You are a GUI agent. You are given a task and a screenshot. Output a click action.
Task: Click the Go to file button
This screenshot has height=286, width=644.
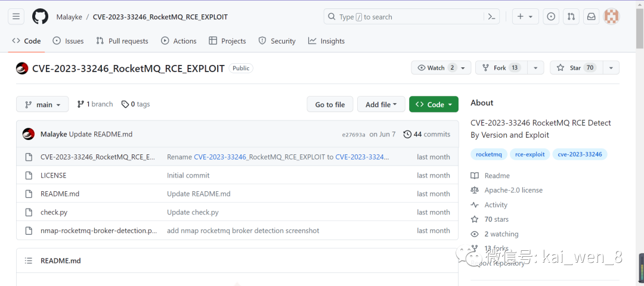pos(330,104)
